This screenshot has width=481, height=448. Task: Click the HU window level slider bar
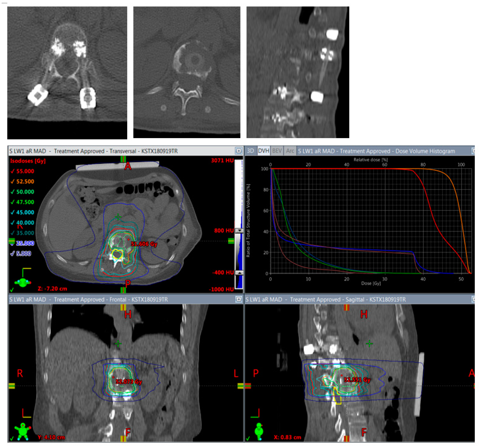239,252
